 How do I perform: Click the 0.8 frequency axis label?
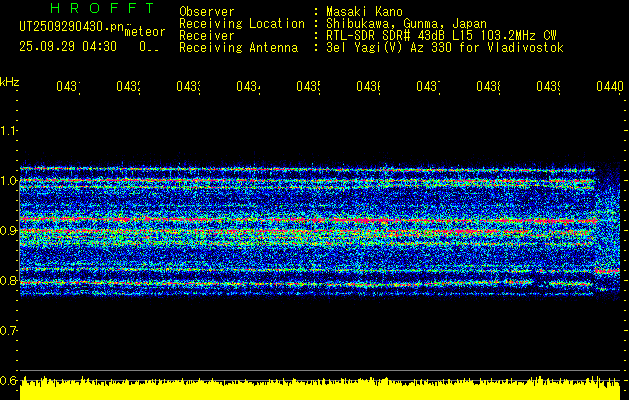tap(8, 280)
